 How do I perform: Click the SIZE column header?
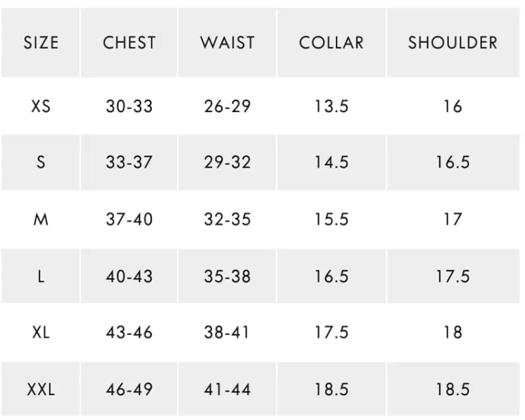[x=41, y=42]
